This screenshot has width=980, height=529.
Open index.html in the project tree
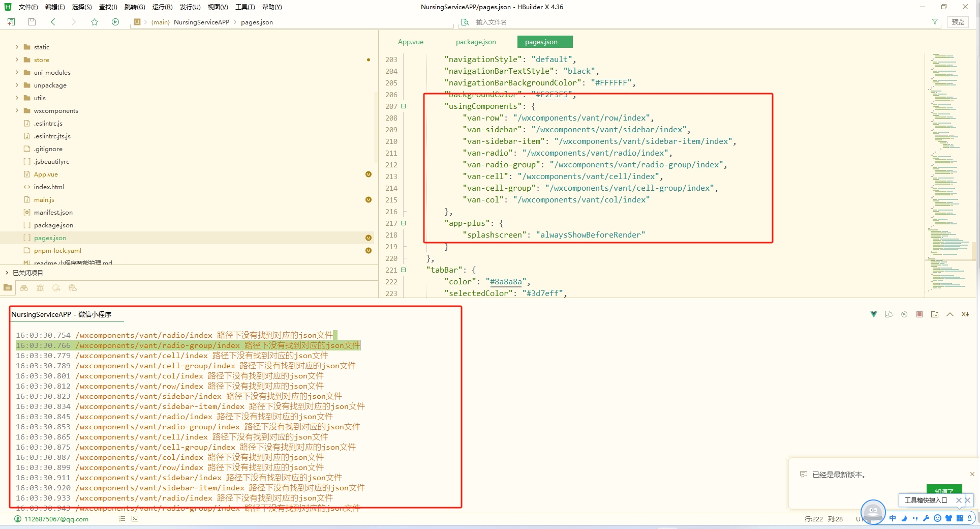click(49, 187)
